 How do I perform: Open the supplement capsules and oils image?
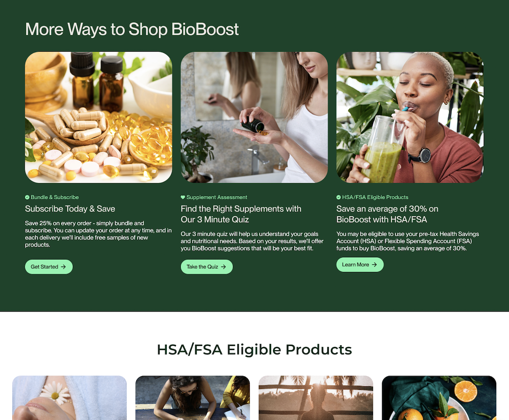(98, 117)
